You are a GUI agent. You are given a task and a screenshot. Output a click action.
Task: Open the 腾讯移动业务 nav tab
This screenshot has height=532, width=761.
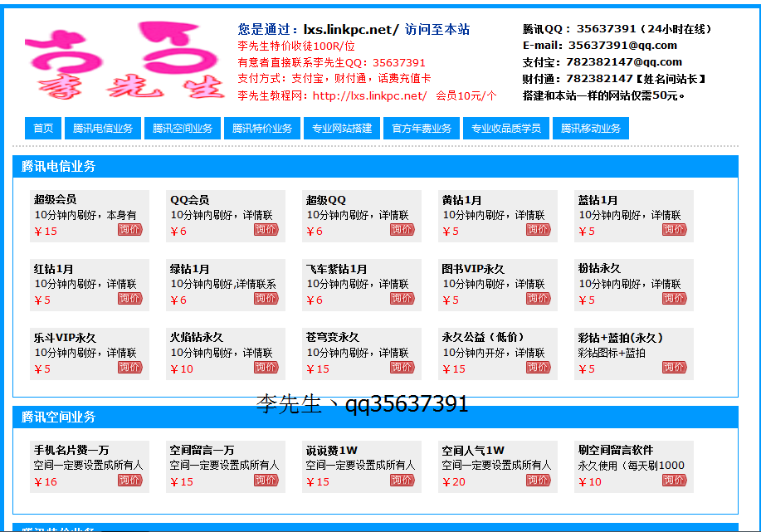[x=591, y=128]
